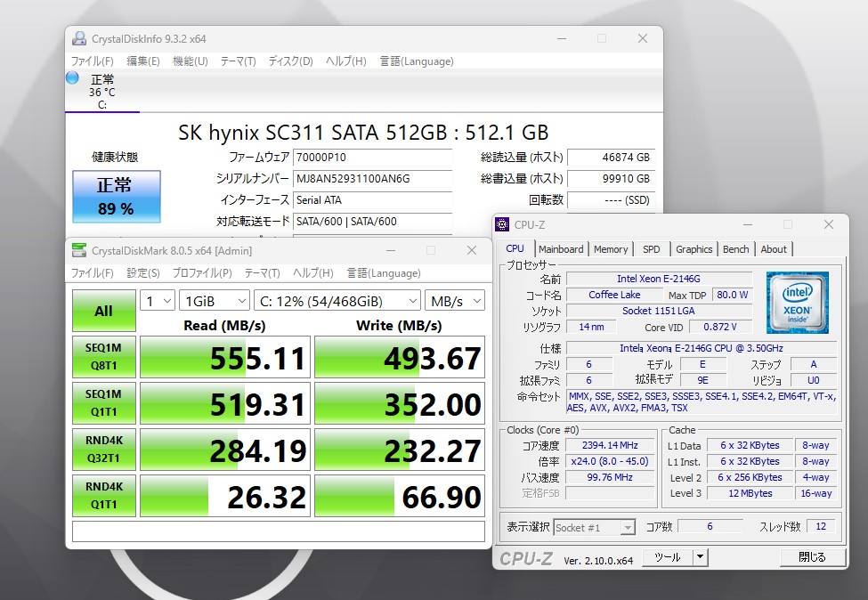Click the blue 正常 89% health status box
Viewport: 868px width, 600px height.
[x=117, y=197]
